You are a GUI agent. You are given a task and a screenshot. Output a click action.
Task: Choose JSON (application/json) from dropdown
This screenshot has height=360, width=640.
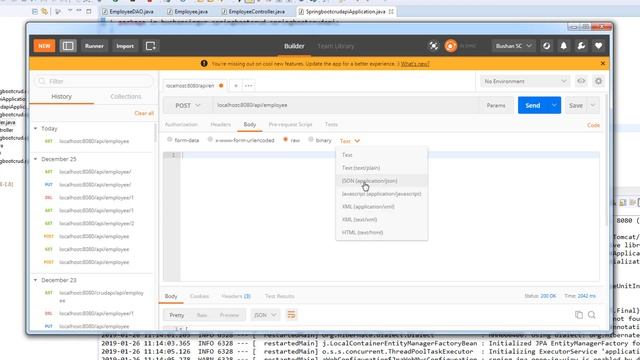click(382, 181)
